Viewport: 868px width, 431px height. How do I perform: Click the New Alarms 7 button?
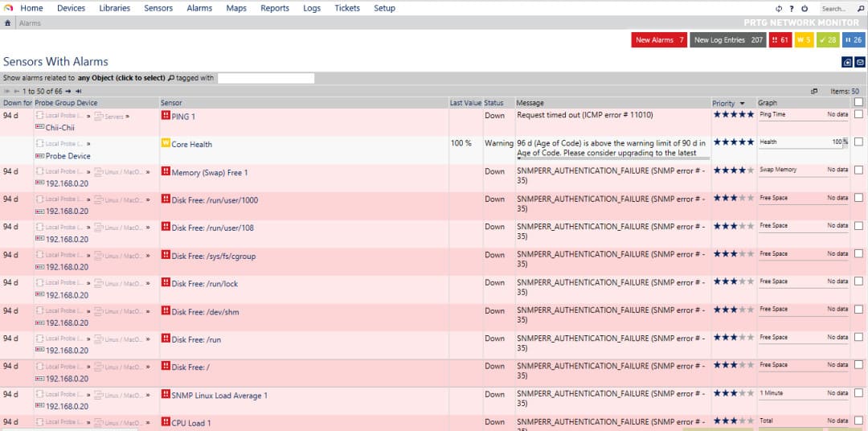(x=659, y=40)
